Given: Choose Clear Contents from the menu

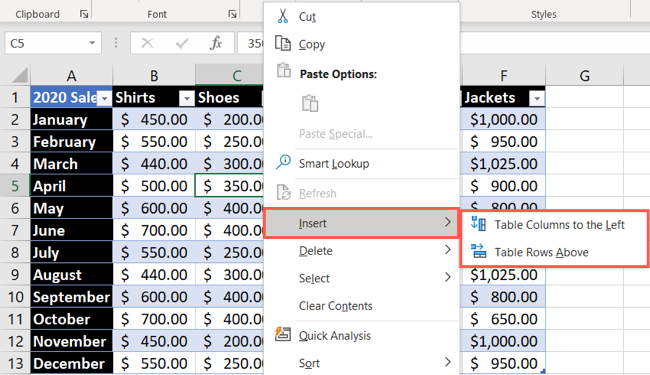Looking at the screenshot, I should [361, 305].
